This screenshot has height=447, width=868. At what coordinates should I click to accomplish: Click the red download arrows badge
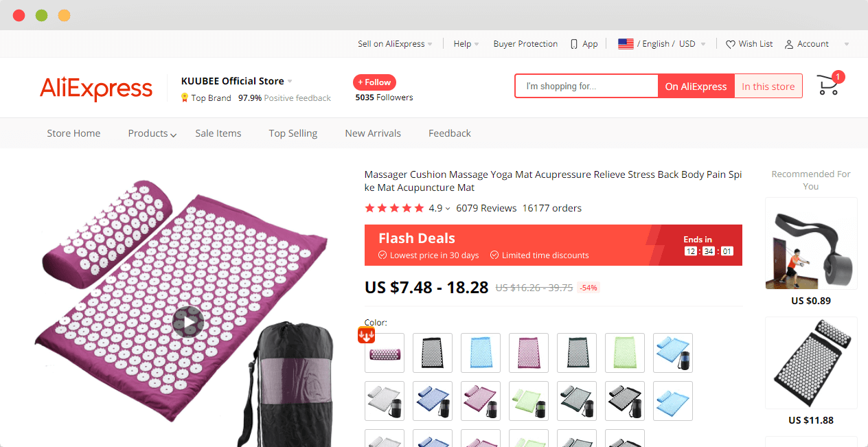point(367,334)
